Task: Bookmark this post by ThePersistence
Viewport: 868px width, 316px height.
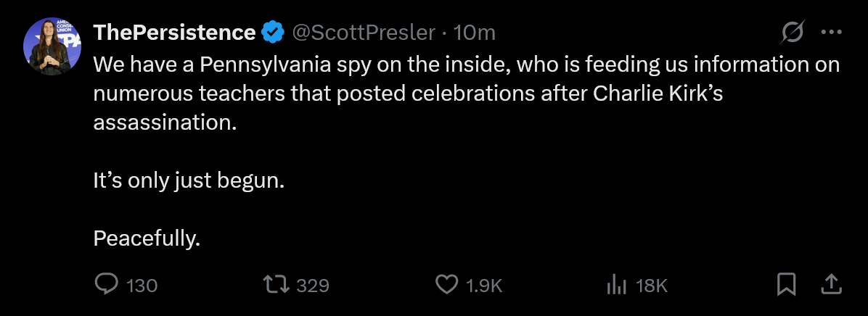Action: pyautogui.click(x=786, y=284)
